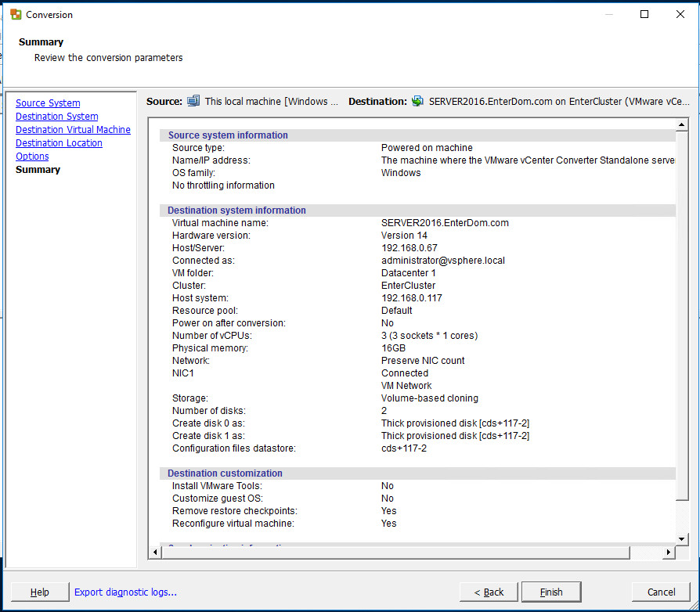
Task: Click the 'Preserve NIC count' value
Action: (423, 361)
